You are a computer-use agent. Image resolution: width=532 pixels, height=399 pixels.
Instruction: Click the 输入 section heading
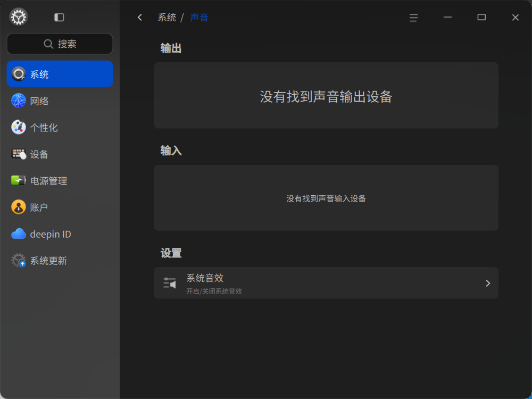click(171, 151)
